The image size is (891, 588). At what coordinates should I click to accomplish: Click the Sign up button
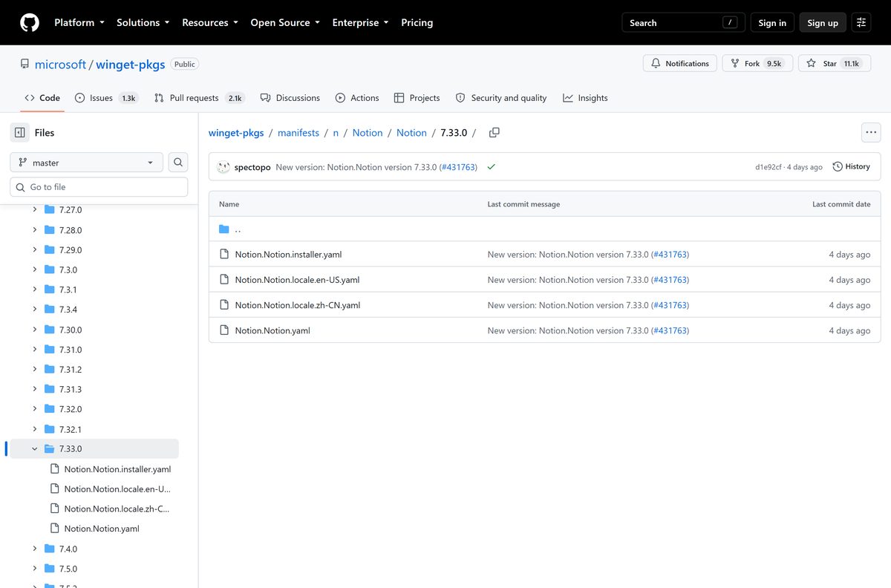[823, 23]
